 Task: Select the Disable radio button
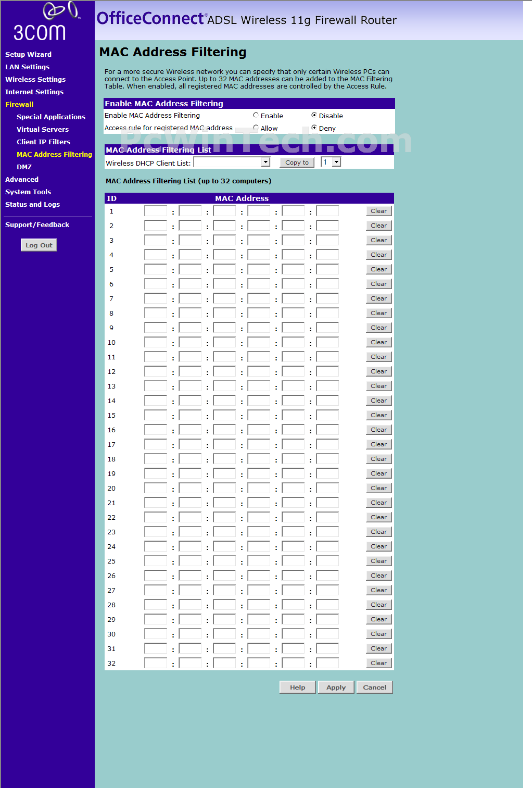pyautogui.click(x=314, y=115)
